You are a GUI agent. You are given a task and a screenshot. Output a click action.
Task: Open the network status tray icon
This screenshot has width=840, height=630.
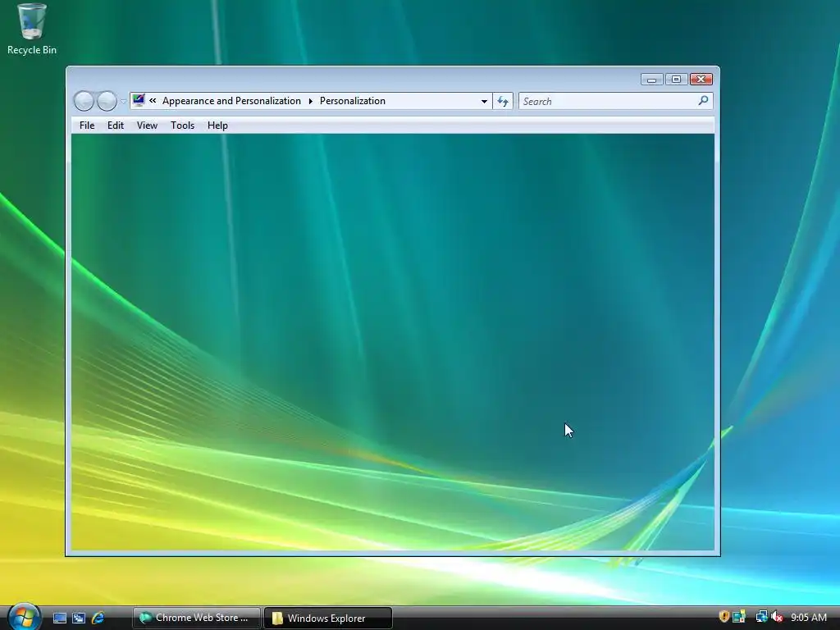coord(761,617)
